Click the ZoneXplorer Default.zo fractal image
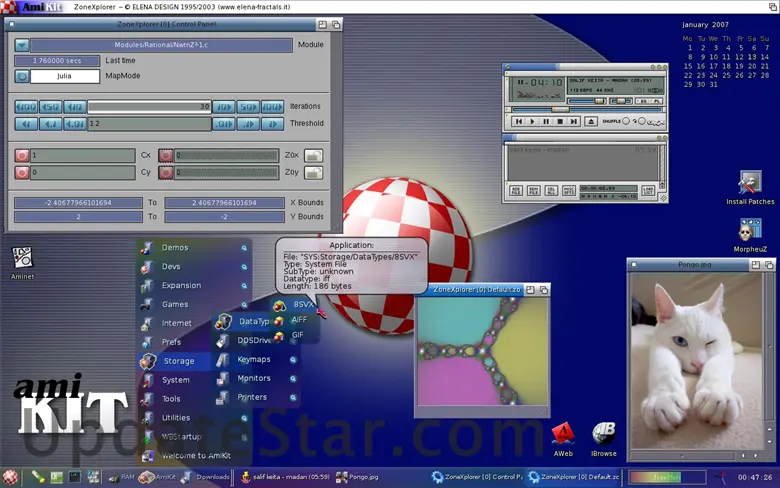The width and height of the screenshot is (780, 488). point(483,352)
